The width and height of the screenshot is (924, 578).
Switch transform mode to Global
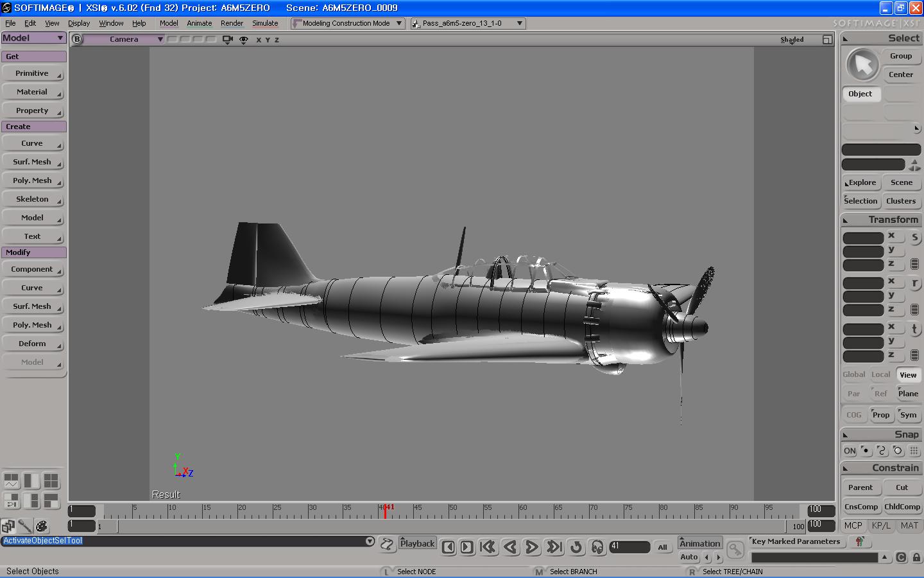coord(854,374)
